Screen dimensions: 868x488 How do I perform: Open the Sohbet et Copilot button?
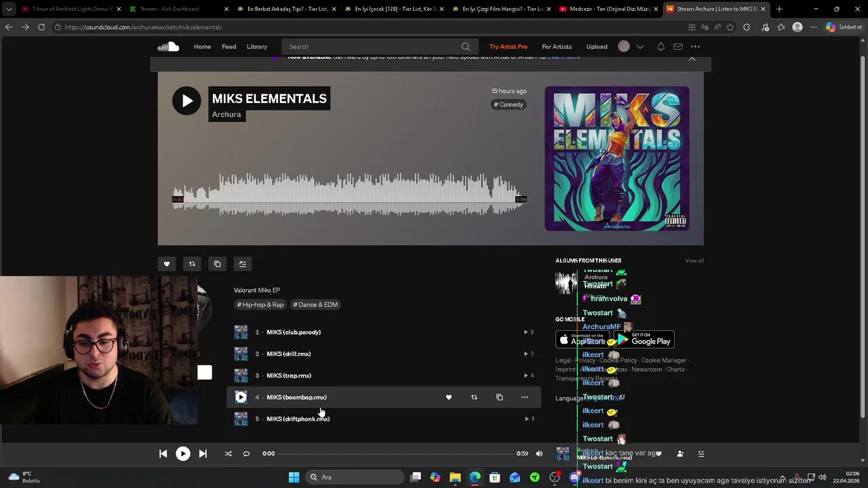(x=845, y=27)
